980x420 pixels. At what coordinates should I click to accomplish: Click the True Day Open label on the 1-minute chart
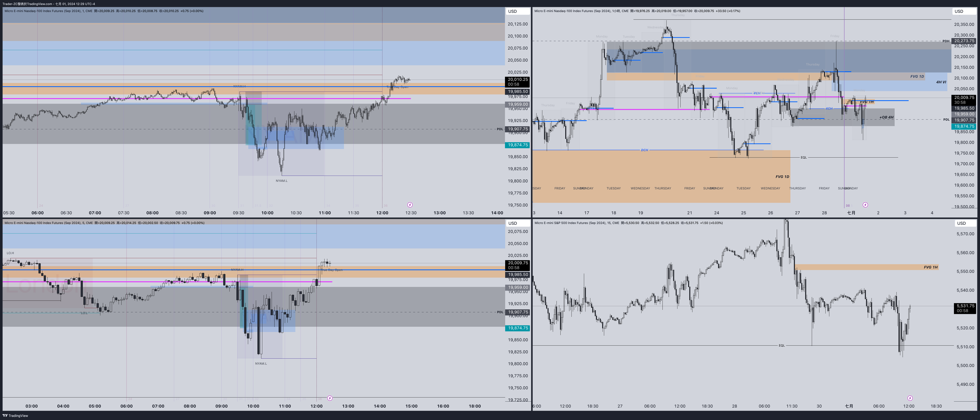coord(398,87)
